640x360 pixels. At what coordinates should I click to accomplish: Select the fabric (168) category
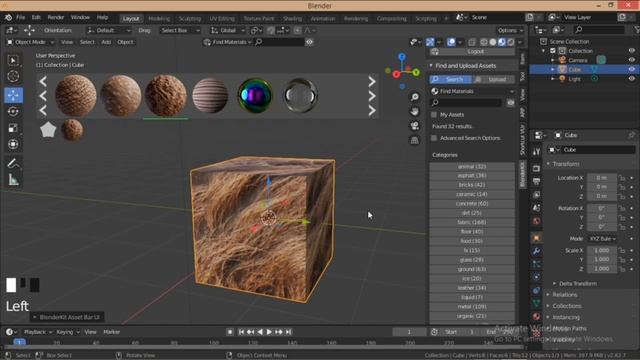[472, 222]
